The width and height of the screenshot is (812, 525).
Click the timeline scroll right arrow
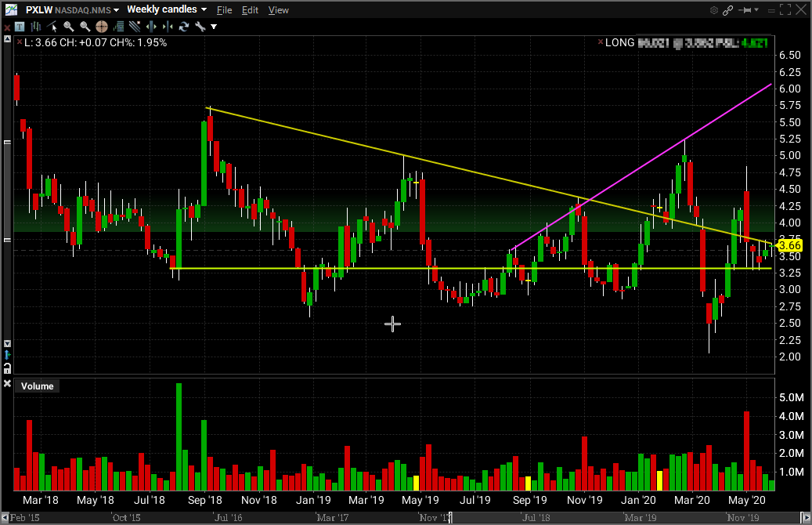tap(805, 517)
